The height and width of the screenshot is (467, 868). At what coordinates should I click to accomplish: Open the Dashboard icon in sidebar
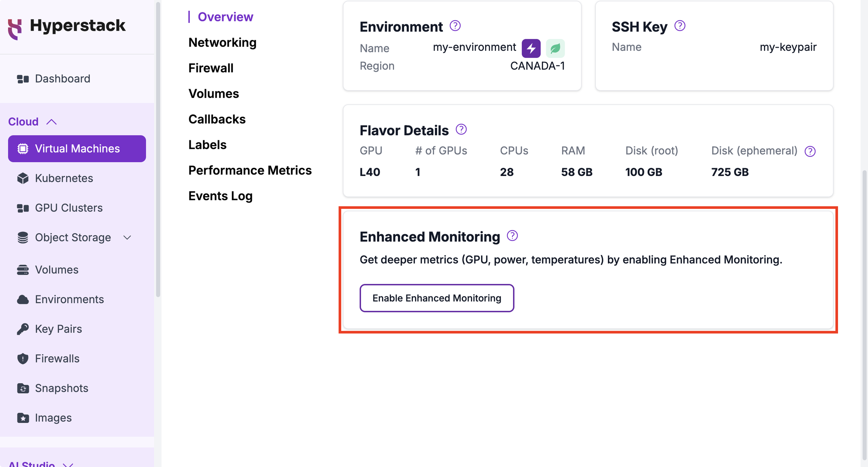(23, 79)
